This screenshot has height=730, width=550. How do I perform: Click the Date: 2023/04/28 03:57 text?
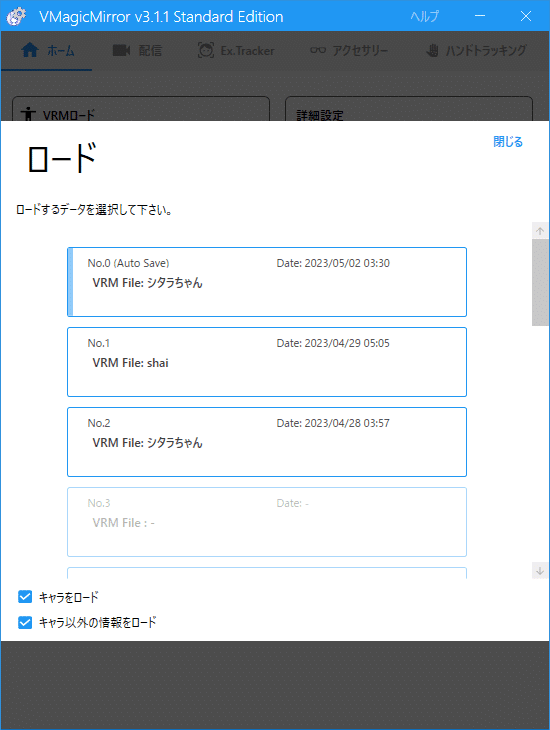(x=333, y=423)
